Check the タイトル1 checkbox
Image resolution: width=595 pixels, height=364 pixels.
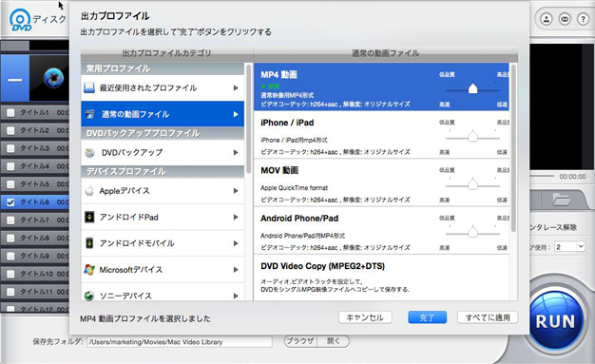point(10,113)
